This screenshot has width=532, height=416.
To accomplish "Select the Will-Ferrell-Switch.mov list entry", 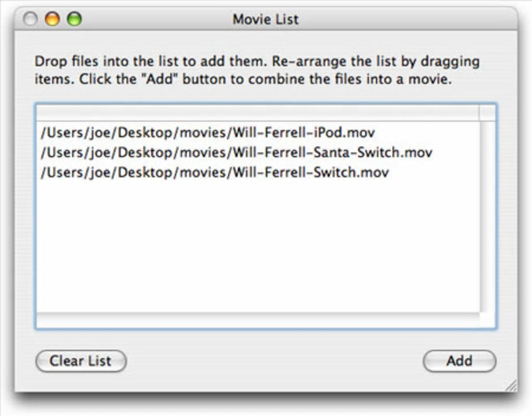I will coord(214,173).
